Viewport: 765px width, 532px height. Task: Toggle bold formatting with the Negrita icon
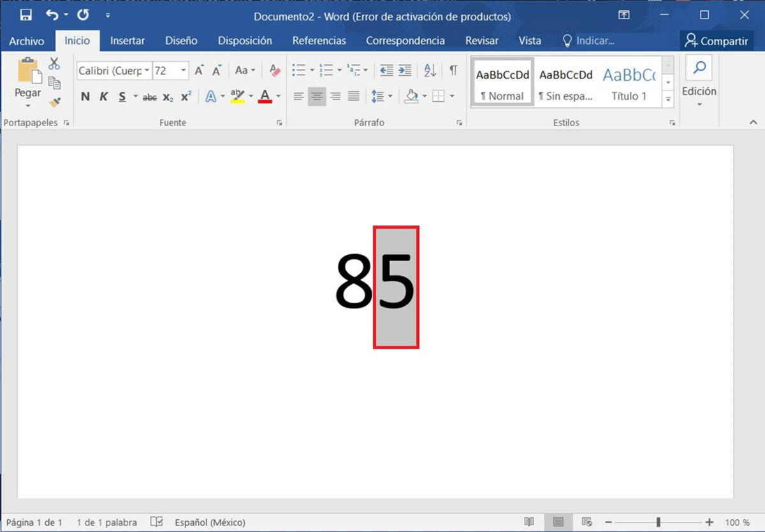(x=86, y=96)
